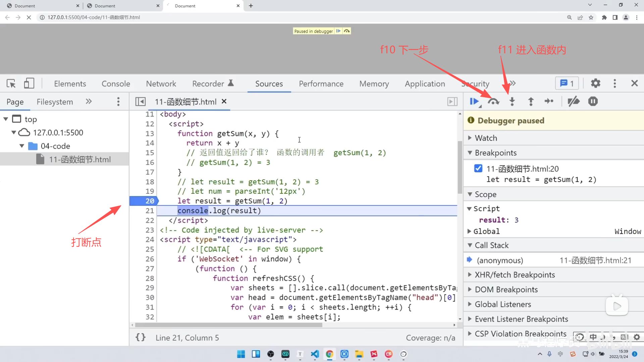The width and height of the screenshot is (644, 362).
Task: Collapse the top frame tree node
Action: coord(6,119)
